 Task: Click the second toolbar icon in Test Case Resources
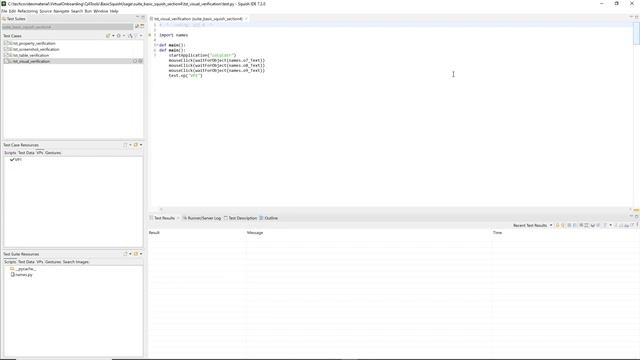[136, 145]
